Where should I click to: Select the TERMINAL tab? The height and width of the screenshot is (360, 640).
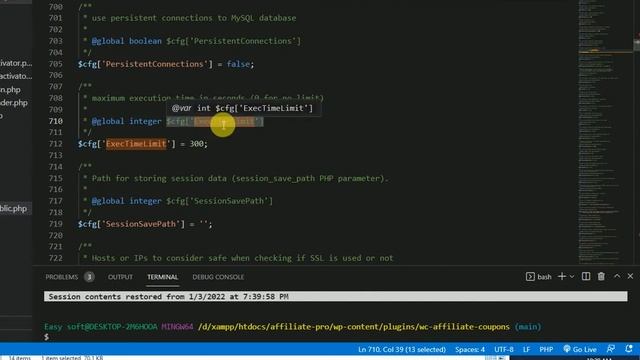coord(162,277)
